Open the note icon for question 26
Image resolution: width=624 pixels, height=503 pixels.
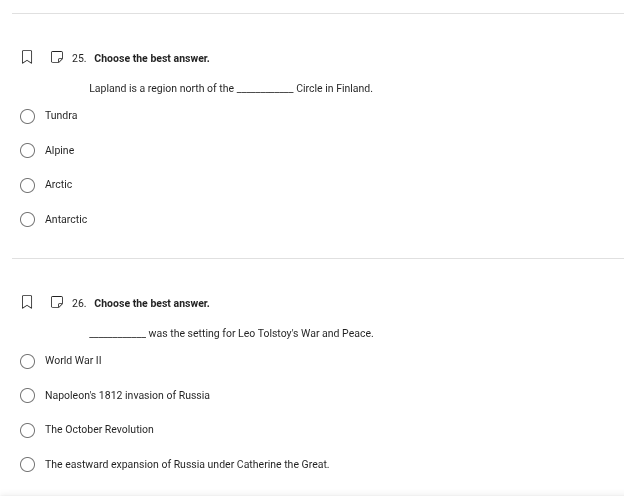[57, 303]
